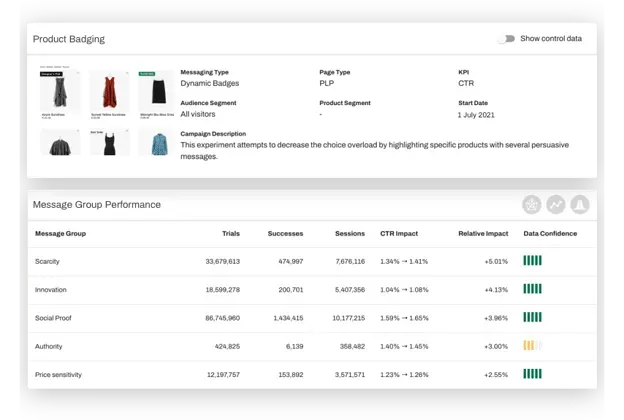The width and height of the screenshot is (624, 420).
Task: Click the CTR KPI value
Action: tap(466, 83)
